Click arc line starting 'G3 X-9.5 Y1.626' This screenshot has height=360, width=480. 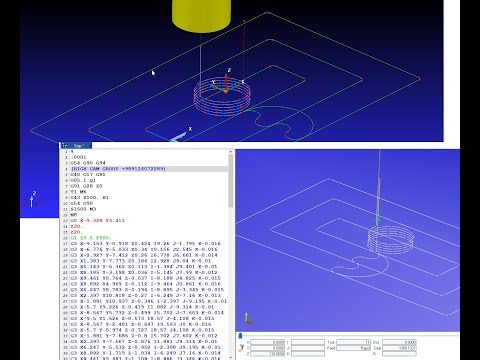142,319
